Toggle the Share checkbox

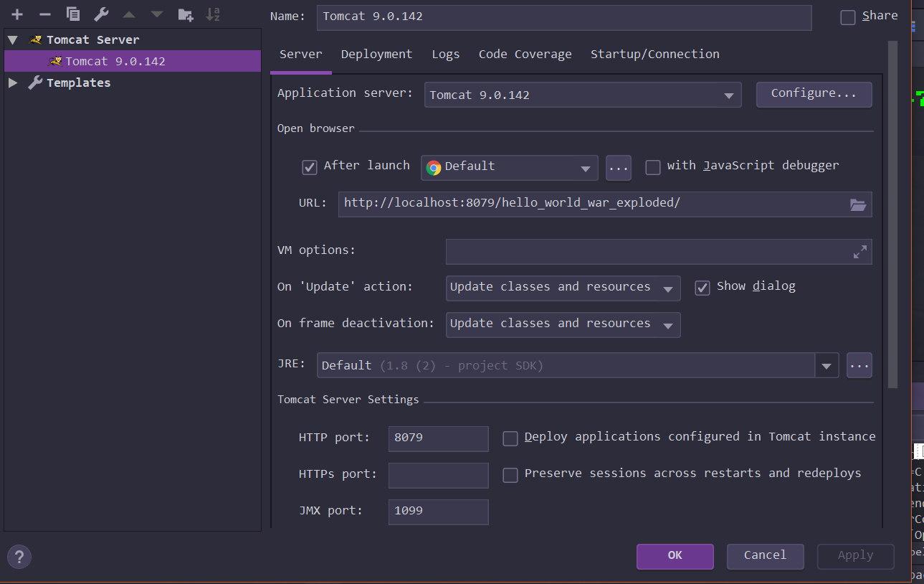[x=848, y=17]
